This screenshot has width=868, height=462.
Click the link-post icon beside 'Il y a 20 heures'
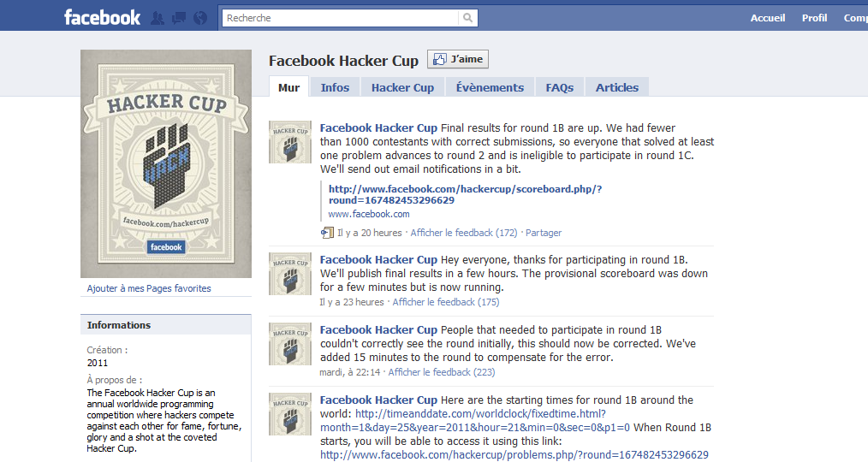click(x=327, y=233)
